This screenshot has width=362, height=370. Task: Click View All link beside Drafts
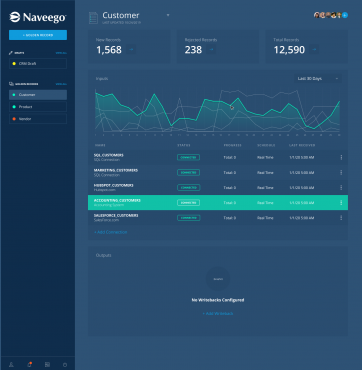(x=61, y=53)
